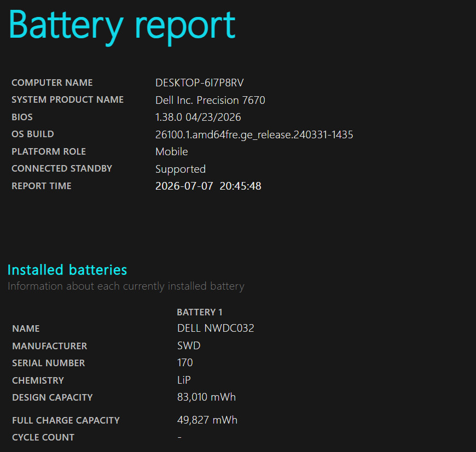Viewport: 476px width, 452px height.
Task: Click the COMPUTER NAME label
Action: point(52,83)
